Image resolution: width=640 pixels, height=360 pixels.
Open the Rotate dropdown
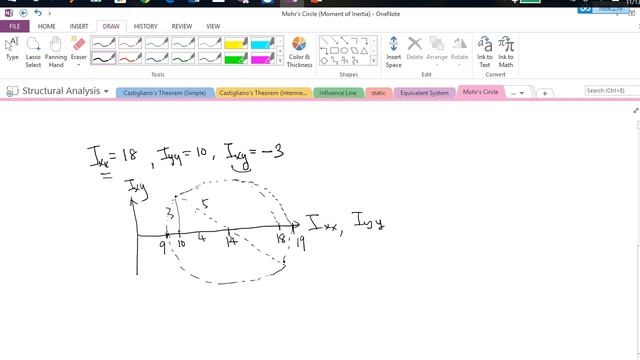(x=459, y=52)
